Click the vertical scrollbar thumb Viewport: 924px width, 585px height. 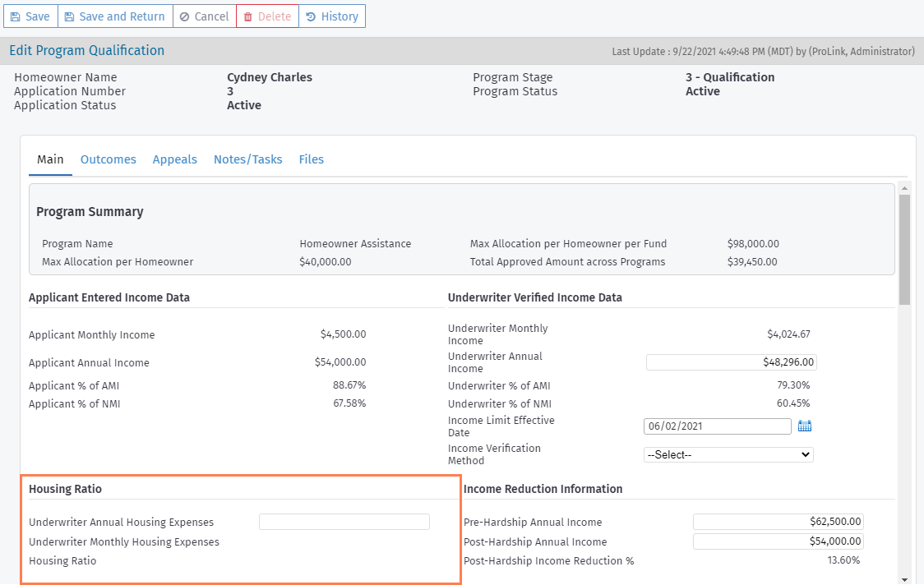tap(904, 251)
